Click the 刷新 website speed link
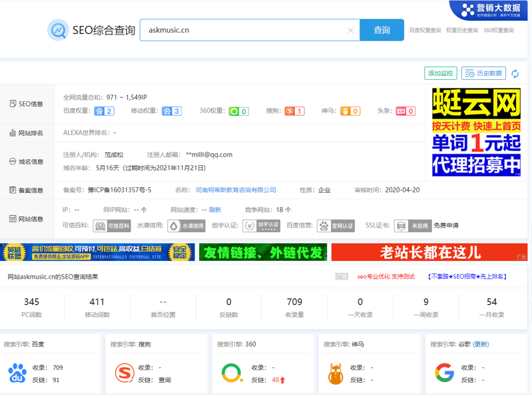The width and height of the screenshot is (532, 398). [x=215, y=210]
